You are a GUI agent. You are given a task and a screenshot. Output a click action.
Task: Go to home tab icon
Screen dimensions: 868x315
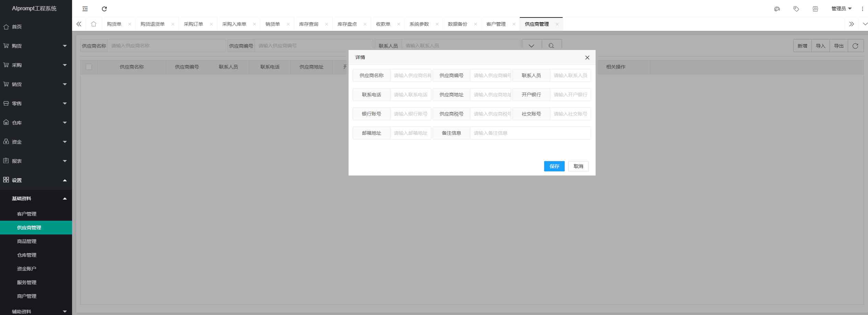point(94,24)
